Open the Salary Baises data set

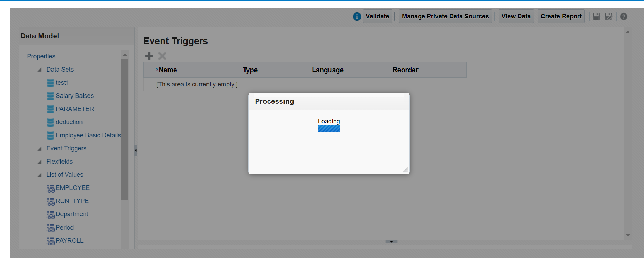coord(75,96)
